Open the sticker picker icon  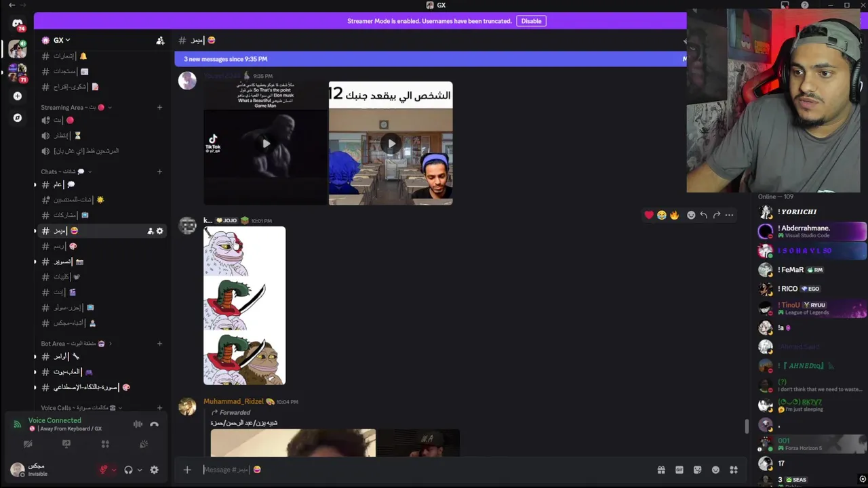tap(697, 470)
